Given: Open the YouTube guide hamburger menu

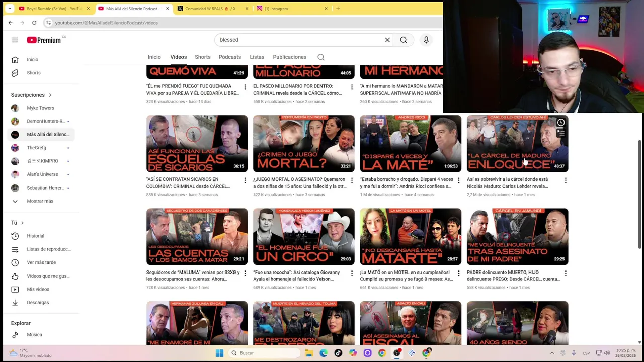Looking at the screenshot, I should (x=15, y=40).
